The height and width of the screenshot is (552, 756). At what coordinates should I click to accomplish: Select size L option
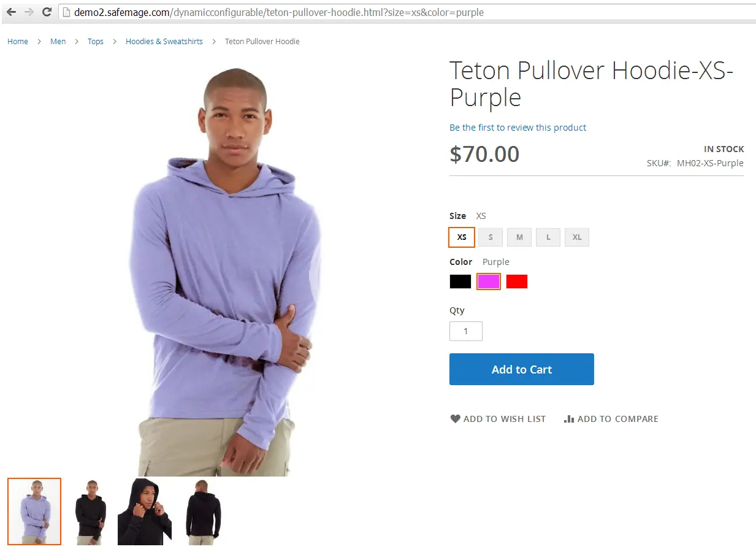point(548,237)
